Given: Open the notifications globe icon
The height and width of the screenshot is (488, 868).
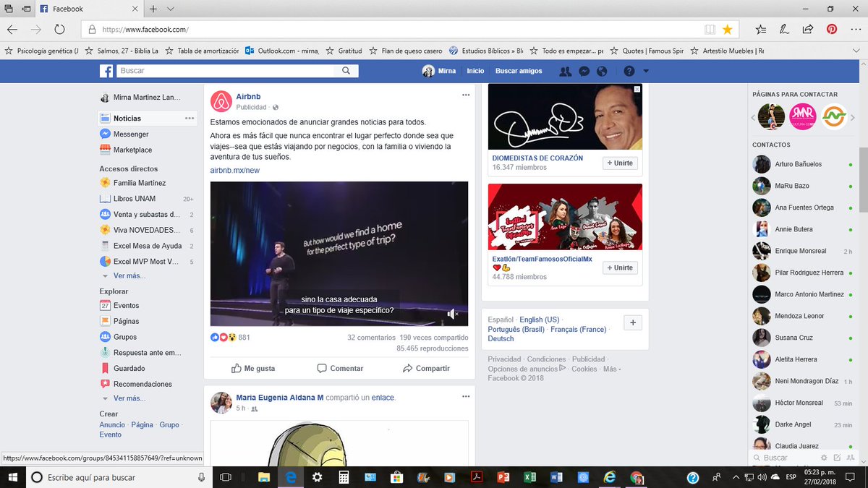Looking at the screenshot, I should (x=602, y=71).
